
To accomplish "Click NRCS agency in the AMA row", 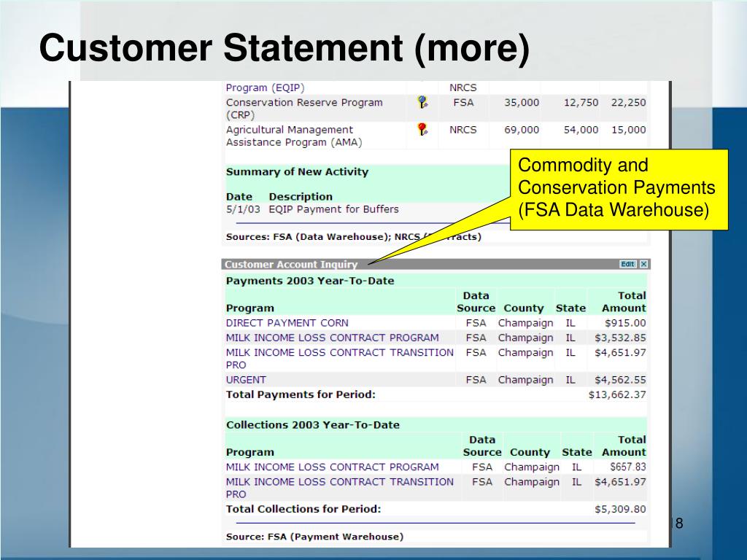I will point(462,130).
